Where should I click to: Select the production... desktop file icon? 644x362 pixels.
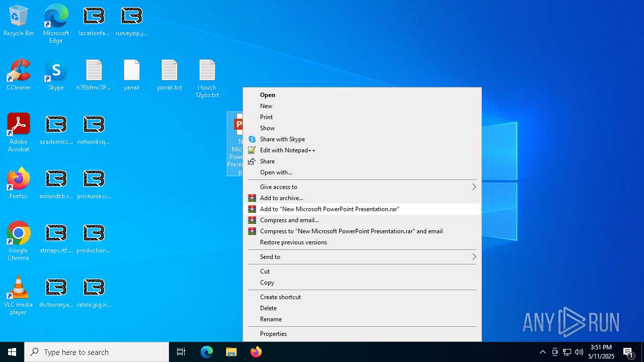click(x=94, y=238)
